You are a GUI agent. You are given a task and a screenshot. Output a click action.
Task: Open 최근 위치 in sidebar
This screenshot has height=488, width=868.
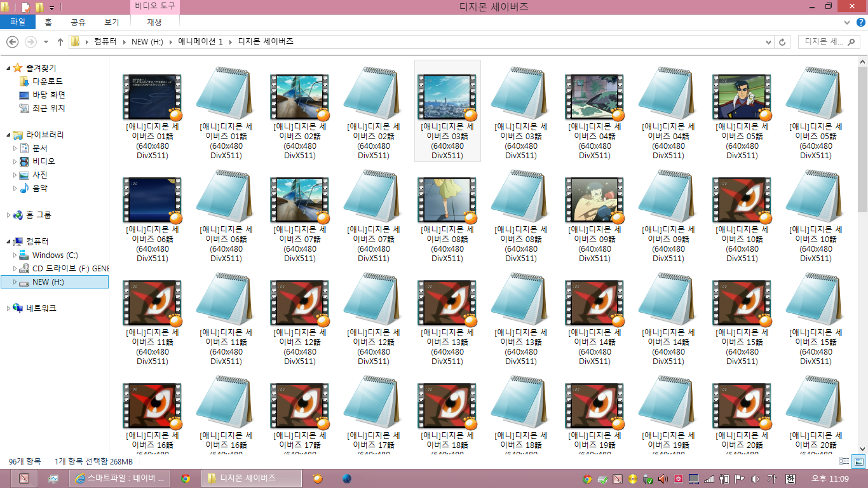click(x=49, y=108)
